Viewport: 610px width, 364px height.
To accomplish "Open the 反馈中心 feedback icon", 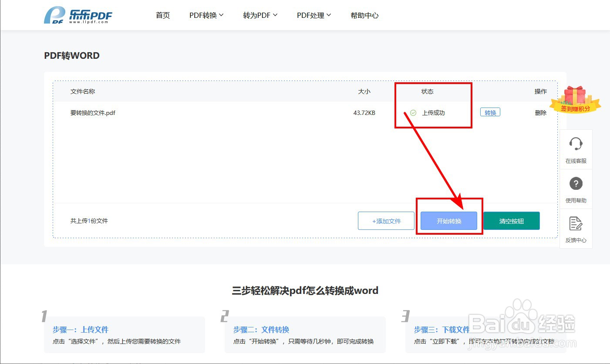I will (x=576, y=223).
